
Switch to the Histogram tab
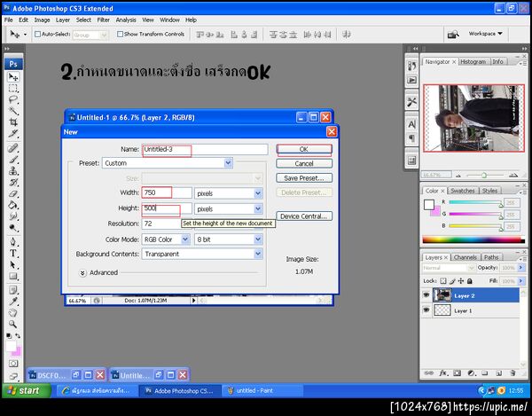[473, 62]
